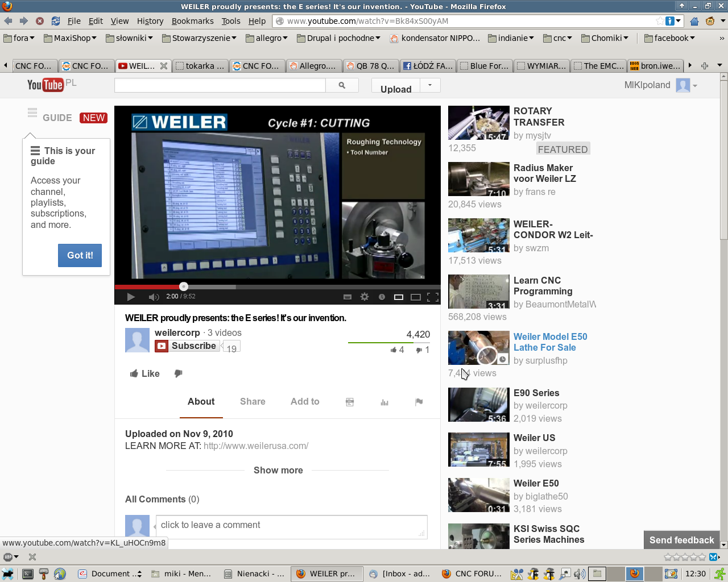The height and width of the screenshot is (582, 728).
Task: Play the WEILER video
Action: pyautogui.click(x=131, y=297)
